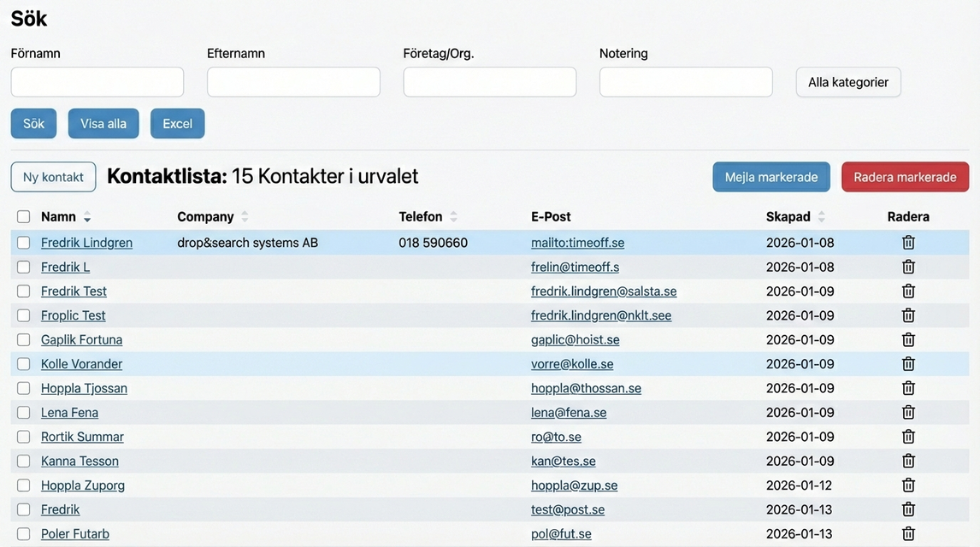Viewport: 980px width, 547px height.
Task: Sort contacts by Skapad date arrows
Action: 822,217
